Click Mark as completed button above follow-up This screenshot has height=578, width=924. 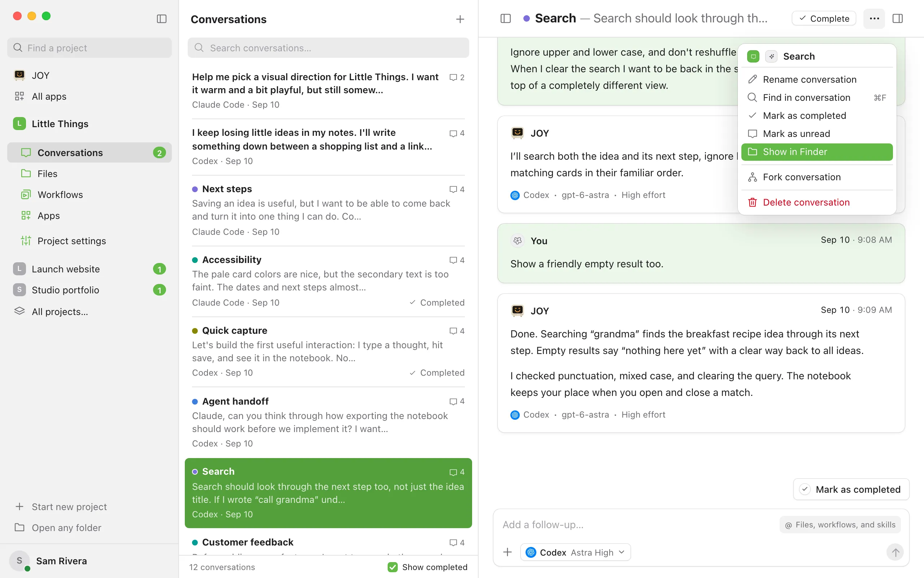click(851, 489)
